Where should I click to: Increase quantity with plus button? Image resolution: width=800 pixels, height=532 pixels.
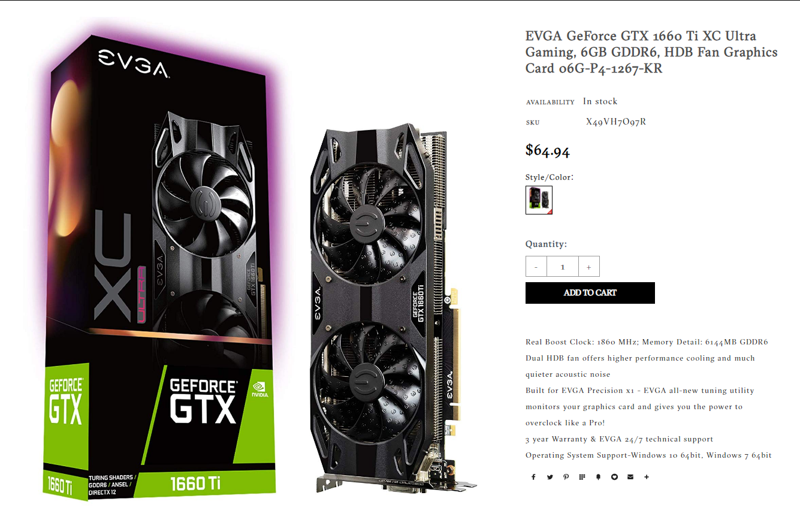point(589,267)
